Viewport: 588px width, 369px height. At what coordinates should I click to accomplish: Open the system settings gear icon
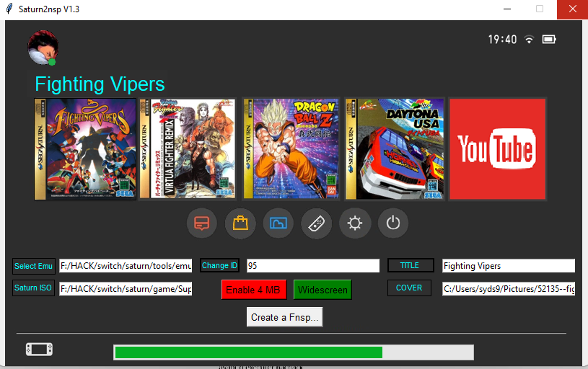point(354,223)
